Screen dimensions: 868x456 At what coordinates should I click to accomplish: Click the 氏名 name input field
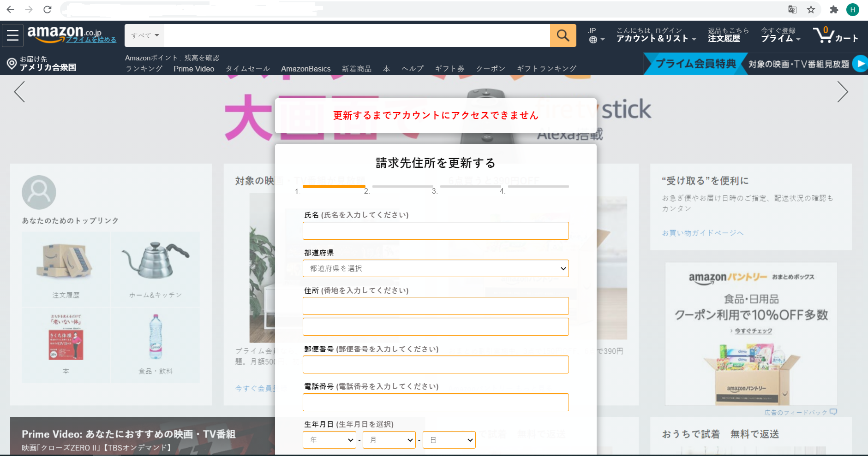436,231
